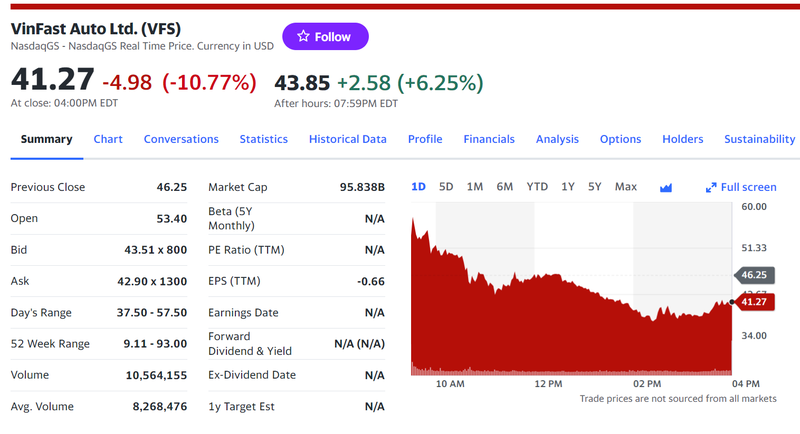This screenshot has height=434, width=800.
Task: Open the Sustainability tab
Action: point(759,139)
